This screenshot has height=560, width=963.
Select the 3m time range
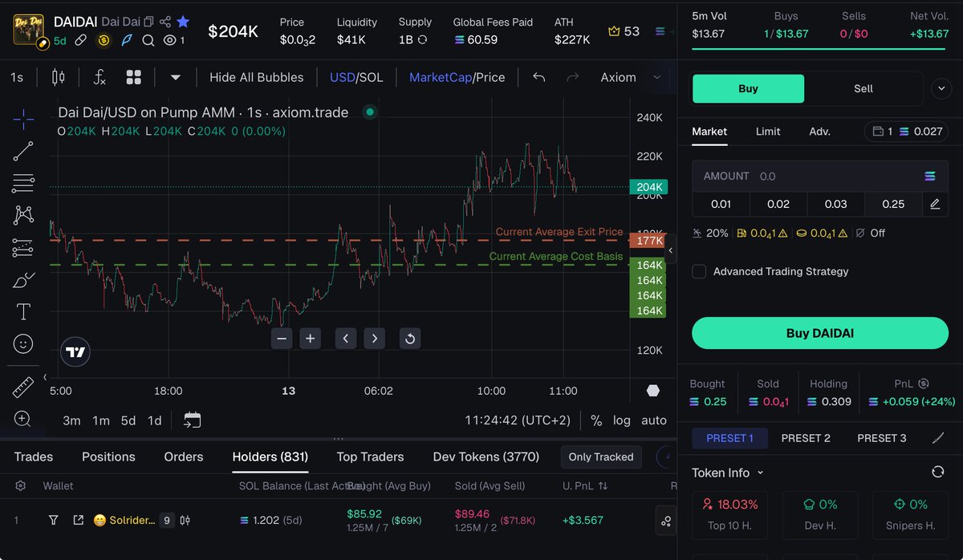click(x=71, y=420)
